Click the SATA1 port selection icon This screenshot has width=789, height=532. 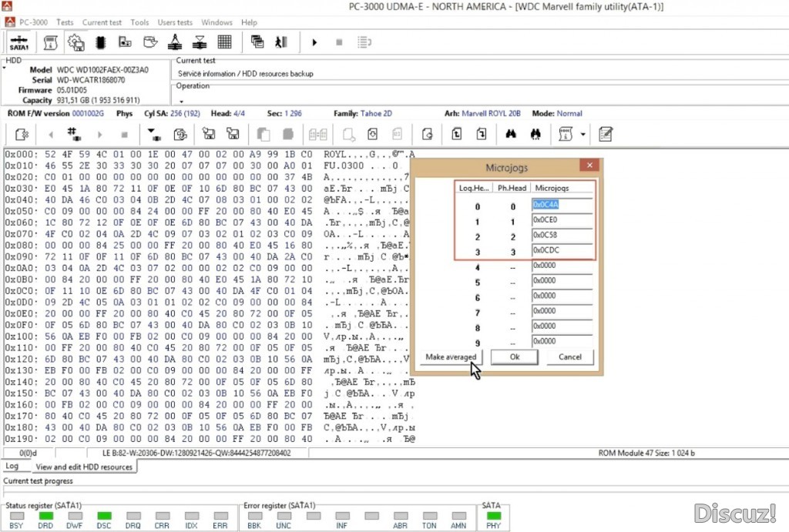(x=19, y=43)
